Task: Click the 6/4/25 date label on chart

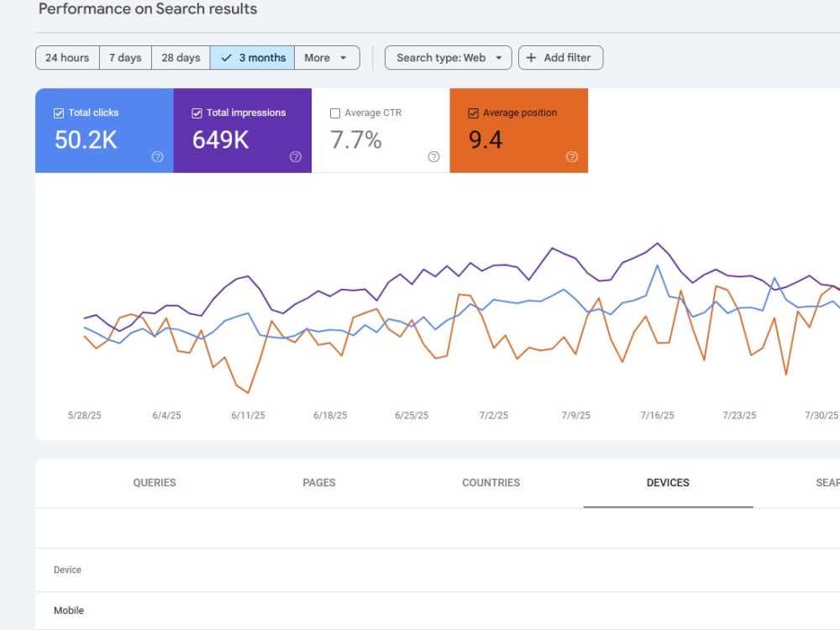Action: tap(166, 415)
